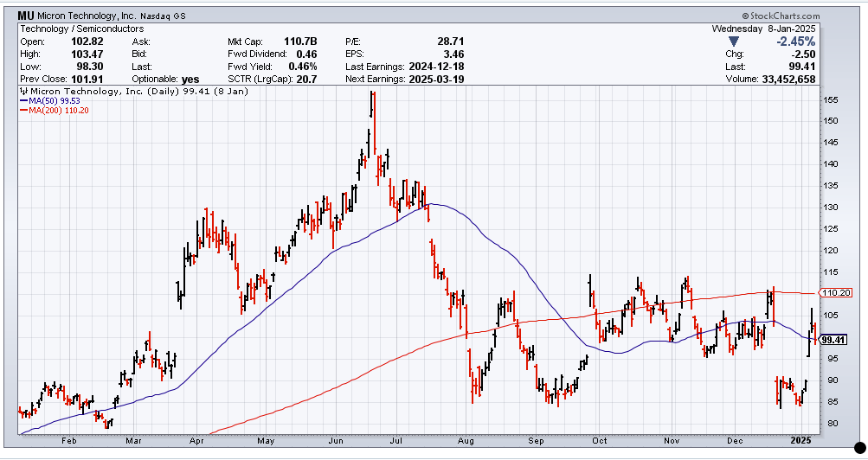Click the MU ticker symbol in header
This screenshot has width=868, height=460.
pyautogui.click(x=26, y=16)
